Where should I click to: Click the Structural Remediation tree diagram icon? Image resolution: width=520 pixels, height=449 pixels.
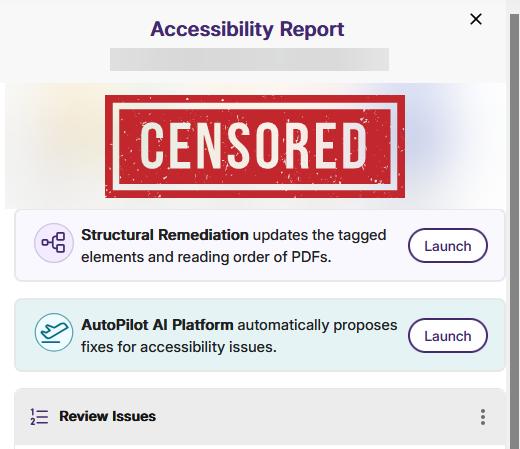point(54,243)
